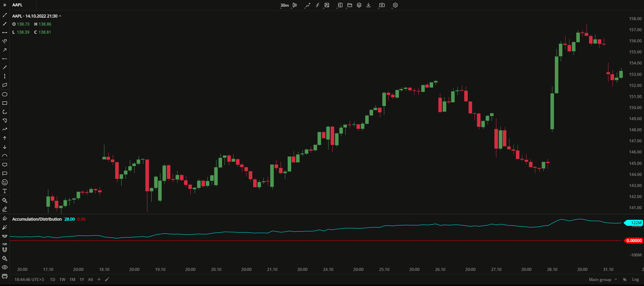
Task: Open the layers stack icon
Action: click(x=359, y=5)
